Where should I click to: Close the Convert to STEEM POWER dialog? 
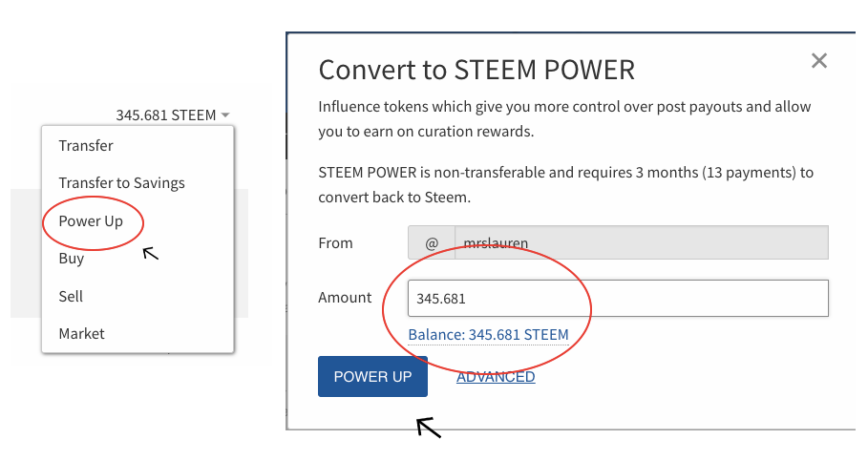click(x=819, y=60)
